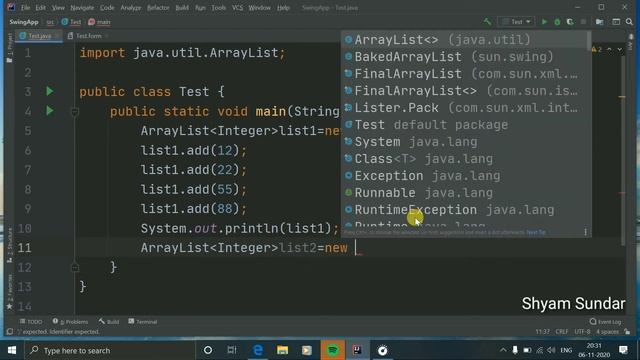Choose FinalArrayList<> (com.sun.is...) suggestion
This screenshot has width=640, height=360.
tap(464, 91)
